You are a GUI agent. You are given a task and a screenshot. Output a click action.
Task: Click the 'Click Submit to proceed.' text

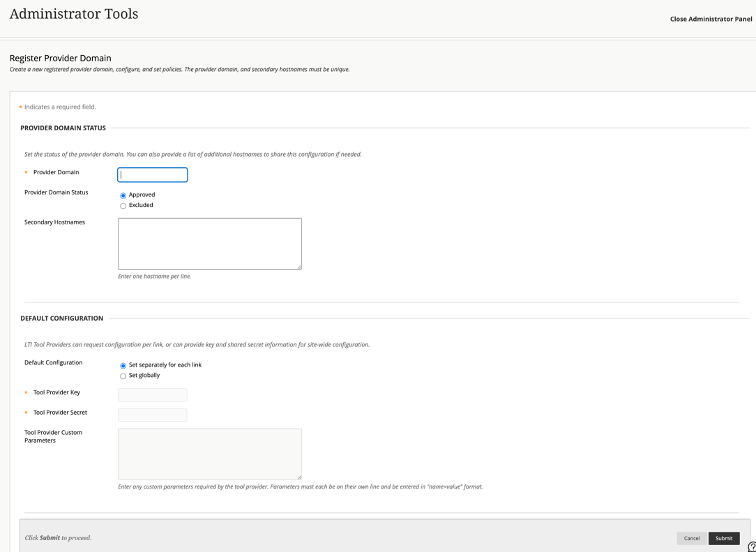coord(58,538)
